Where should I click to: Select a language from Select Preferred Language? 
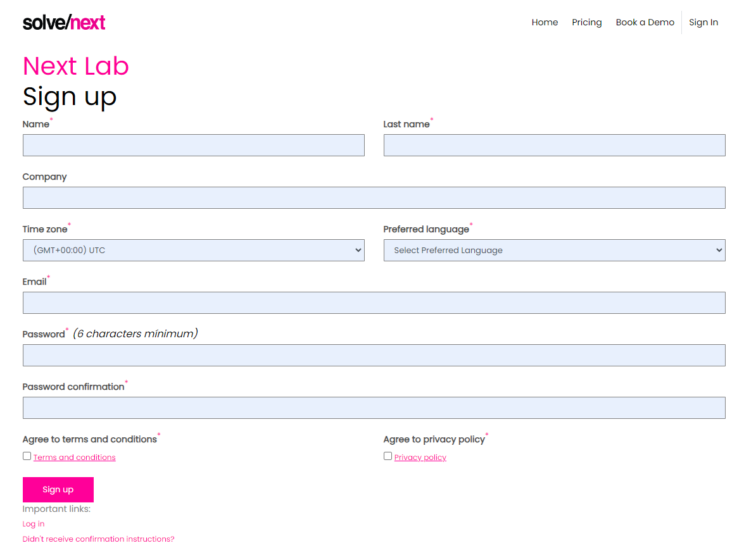tap(554, 250)
